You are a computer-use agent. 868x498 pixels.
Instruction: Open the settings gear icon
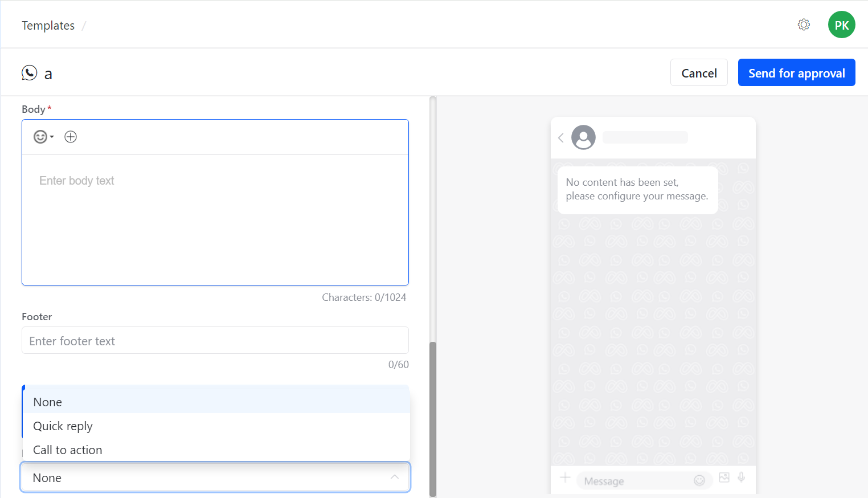804,25
